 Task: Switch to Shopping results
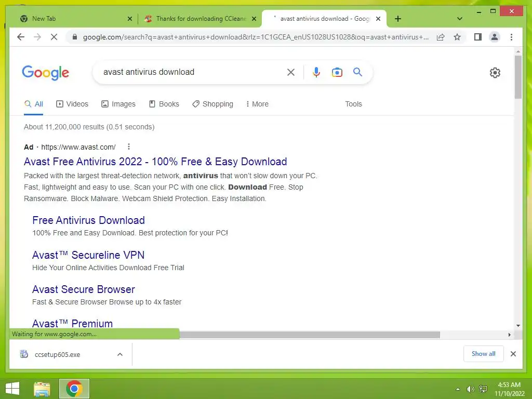212,104
